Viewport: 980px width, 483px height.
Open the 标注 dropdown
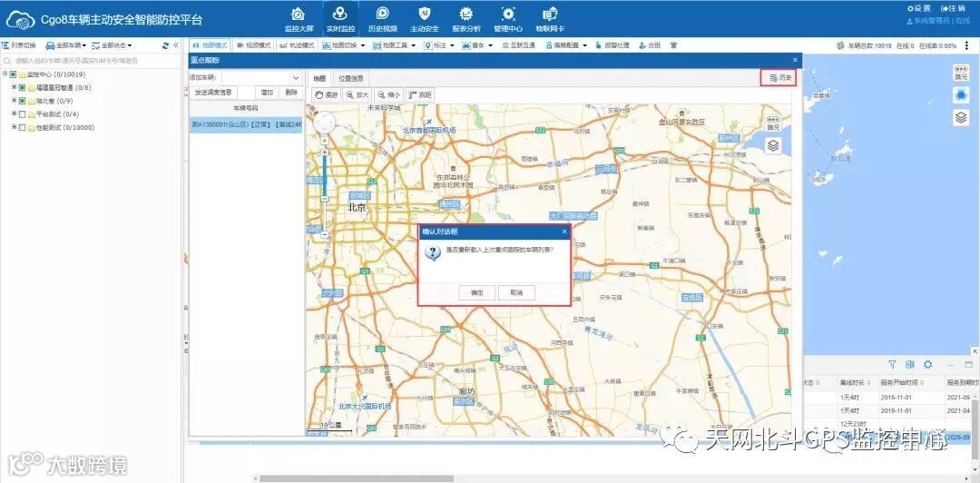(x=439, y=45)
